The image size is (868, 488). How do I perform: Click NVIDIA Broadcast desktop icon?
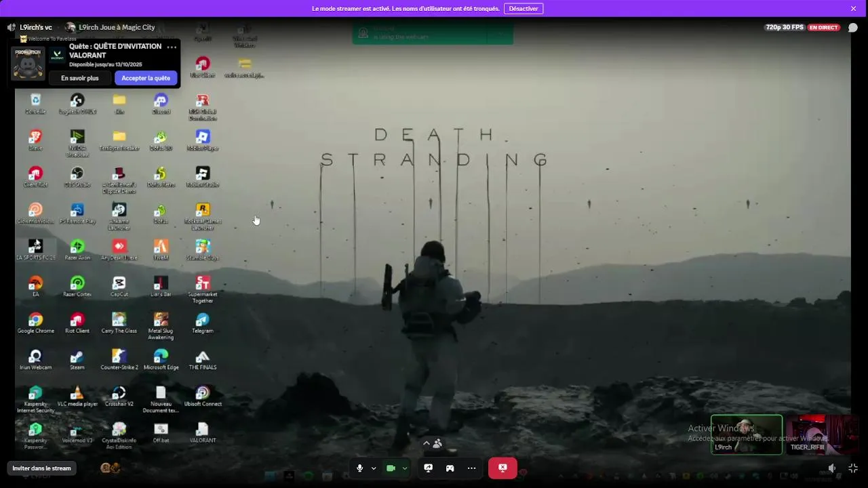click(x=77, y=143)
